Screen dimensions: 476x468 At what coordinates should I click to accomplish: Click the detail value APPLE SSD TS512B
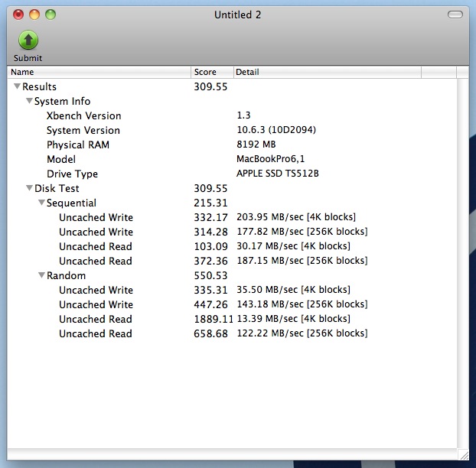coord(278,174)
